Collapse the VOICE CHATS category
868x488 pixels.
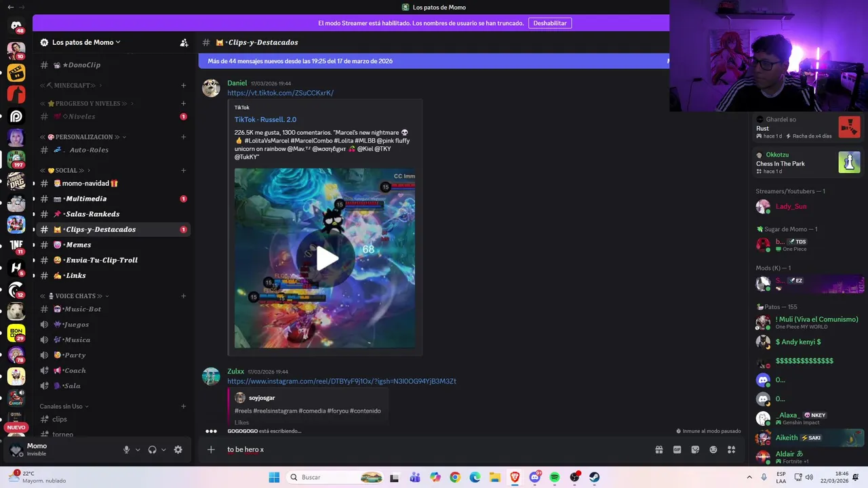(74, 296)
